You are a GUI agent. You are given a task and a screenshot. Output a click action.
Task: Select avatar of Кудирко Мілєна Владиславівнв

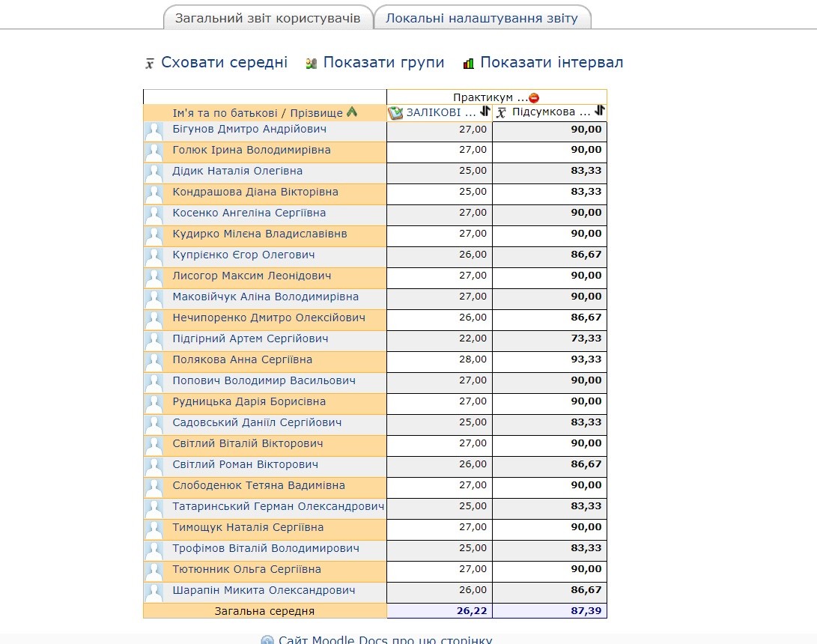click(154, 235)
